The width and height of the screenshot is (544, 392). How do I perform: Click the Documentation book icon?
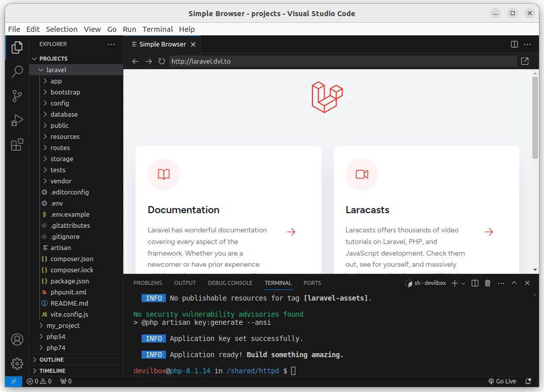tap(164, 174)
